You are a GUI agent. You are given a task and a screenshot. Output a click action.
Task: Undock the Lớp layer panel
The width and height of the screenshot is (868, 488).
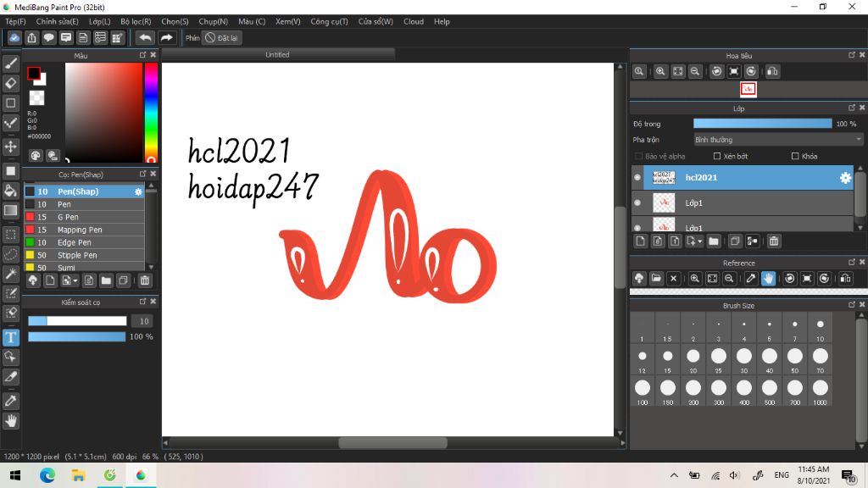pyautogui.click(x=851, y=108)
